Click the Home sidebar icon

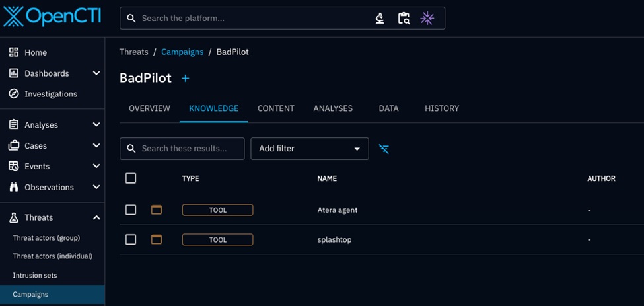[14, 52]
